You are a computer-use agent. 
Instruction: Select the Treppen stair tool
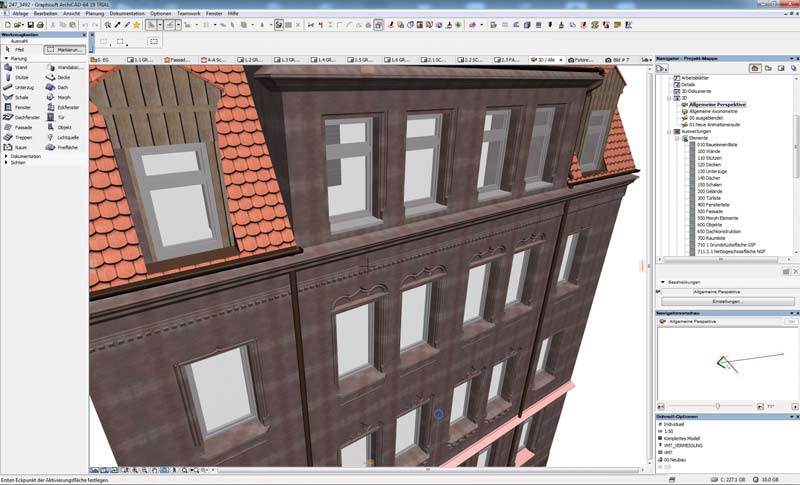pos(23,137)
